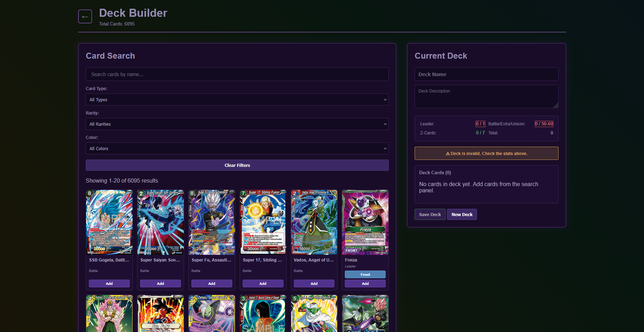
Task: Add Super 17, Sibling card to deck
Action: [x=263, y=283]
